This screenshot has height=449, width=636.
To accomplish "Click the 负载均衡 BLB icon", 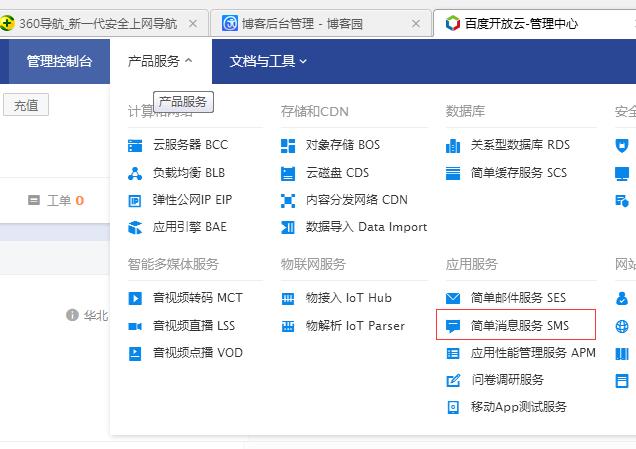I will 135,173.
